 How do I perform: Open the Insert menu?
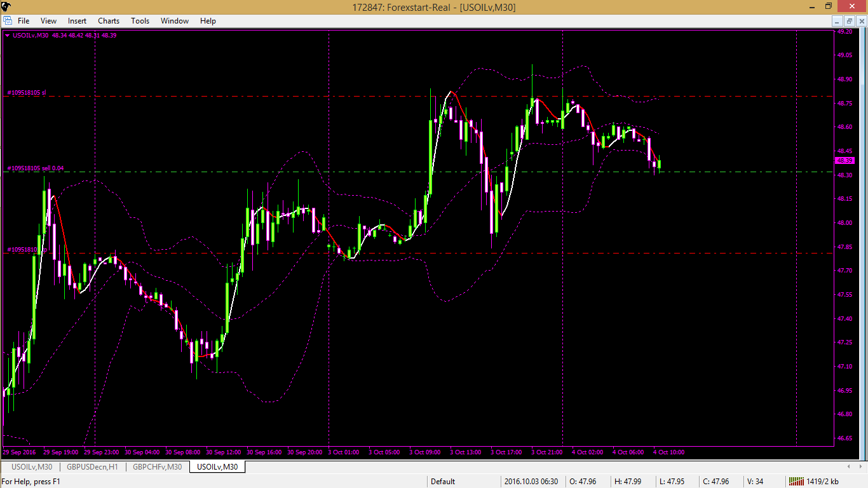(x=77, y=21)
